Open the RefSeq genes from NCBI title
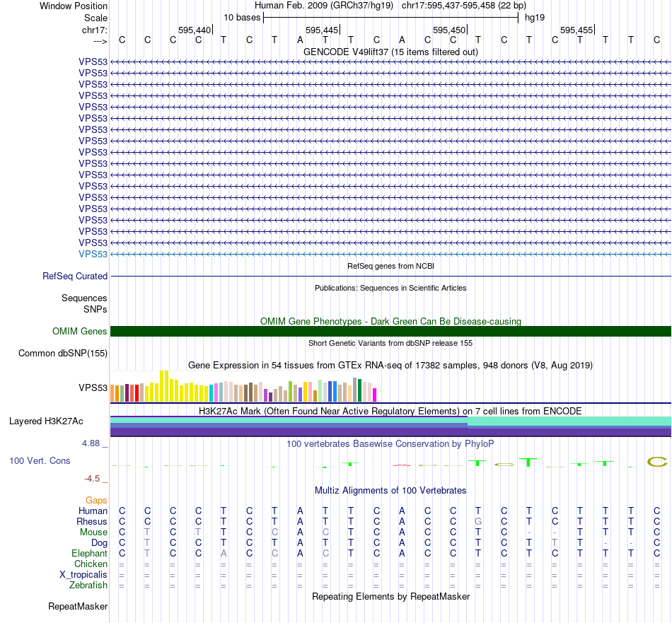 (390, 266)
